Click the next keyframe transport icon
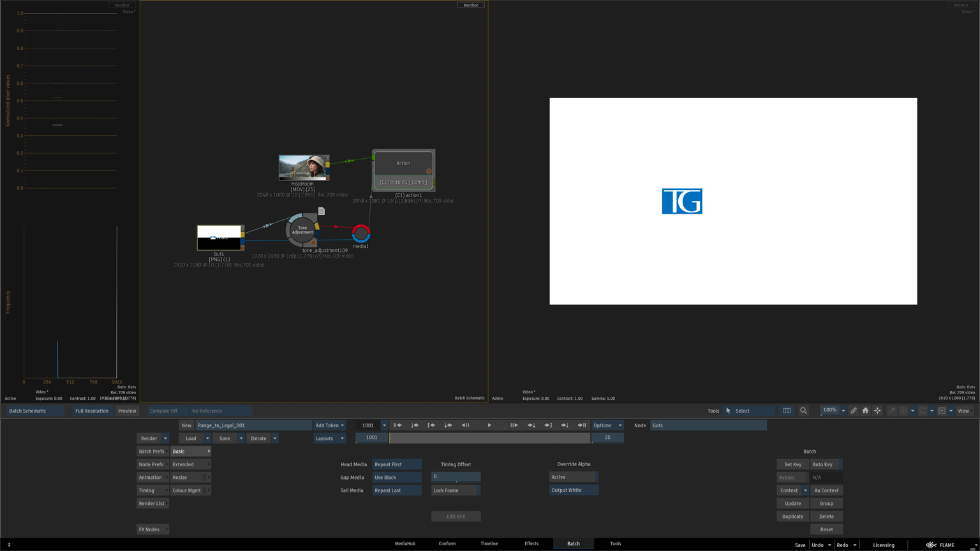Screen dimensions: 980x551 tap(565, 425)
